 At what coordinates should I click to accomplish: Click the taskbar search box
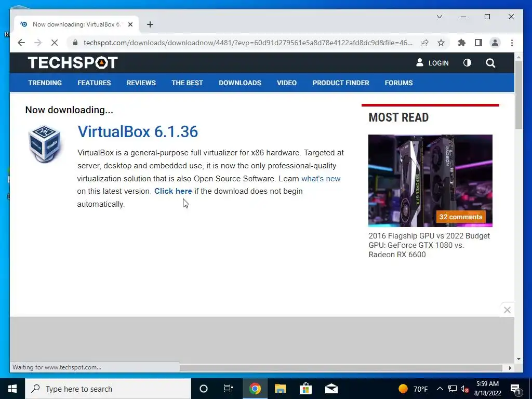click(x=108, y=389)
